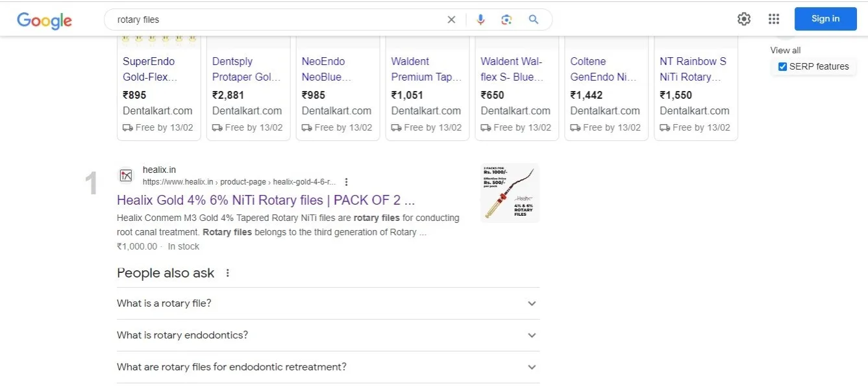This screenshot has width=868, height=386.
Task: Open the Google apps grid icon
Action: (x=774, y=19)
